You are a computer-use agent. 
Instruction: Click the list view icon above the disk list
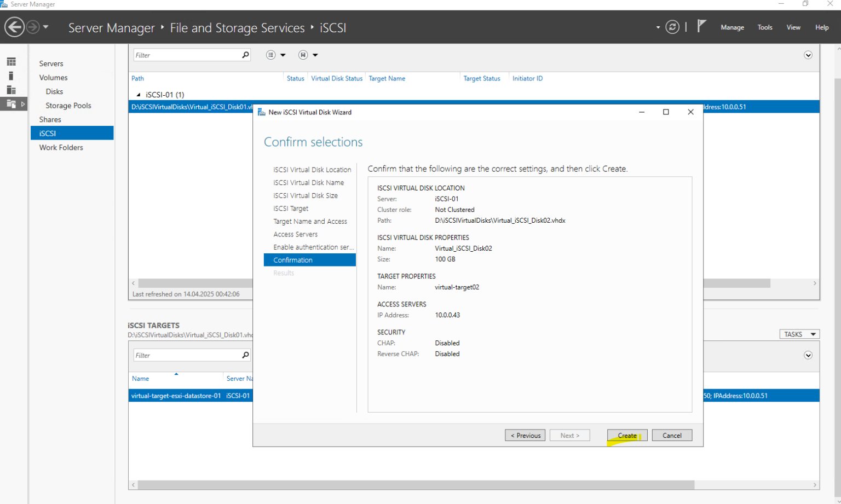click(270, 55)
